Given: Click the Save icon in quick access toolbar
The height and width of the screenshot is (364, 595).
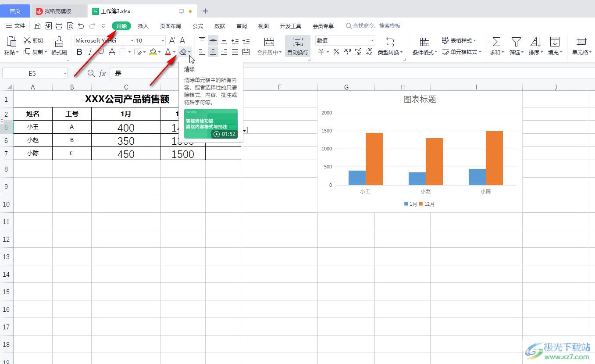Looking at the screenshot, I should [x=37, y=26].
